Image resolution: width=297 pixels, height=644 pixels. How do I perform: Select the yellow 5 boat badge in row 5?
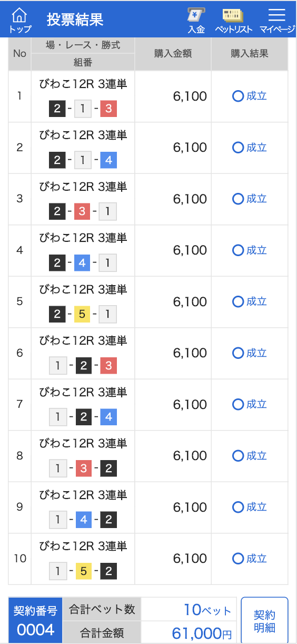pyautogui.click(x=83, y=315)
